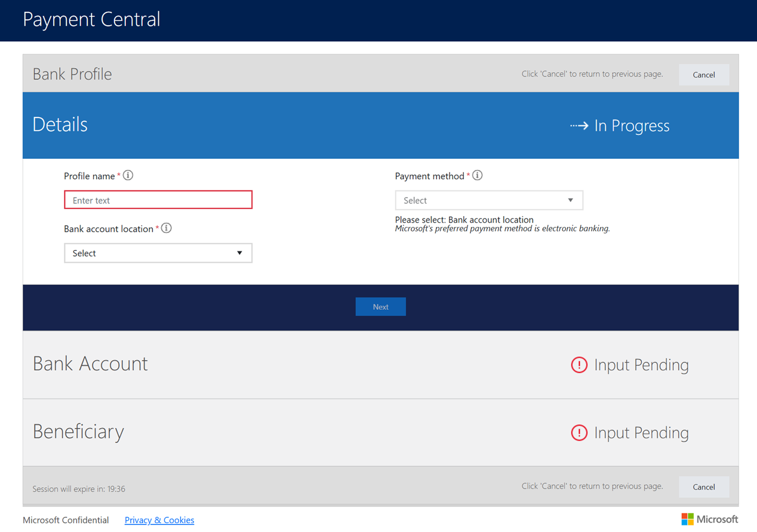The width and height of the screenshot is (757, 532).
Task: Click the top Cancel button
Action: [x=703, y=75]
